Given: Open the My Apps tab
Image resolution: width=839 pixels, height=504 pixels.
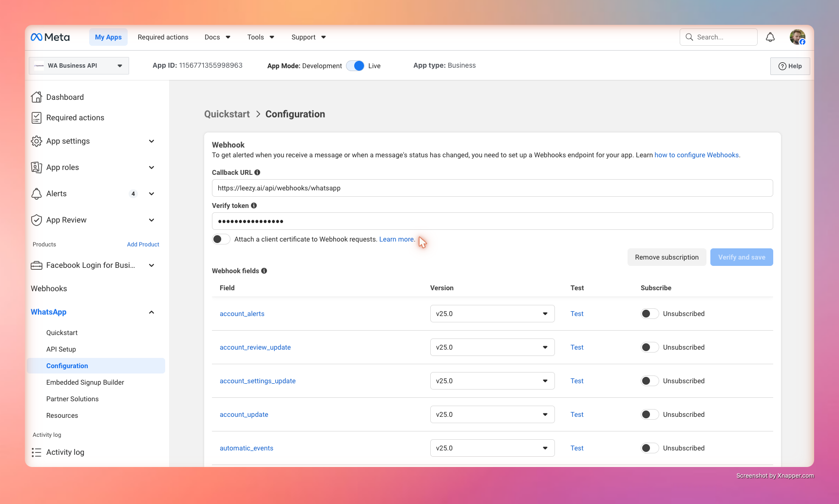Looking at the screenshot, I should point(108,37).
